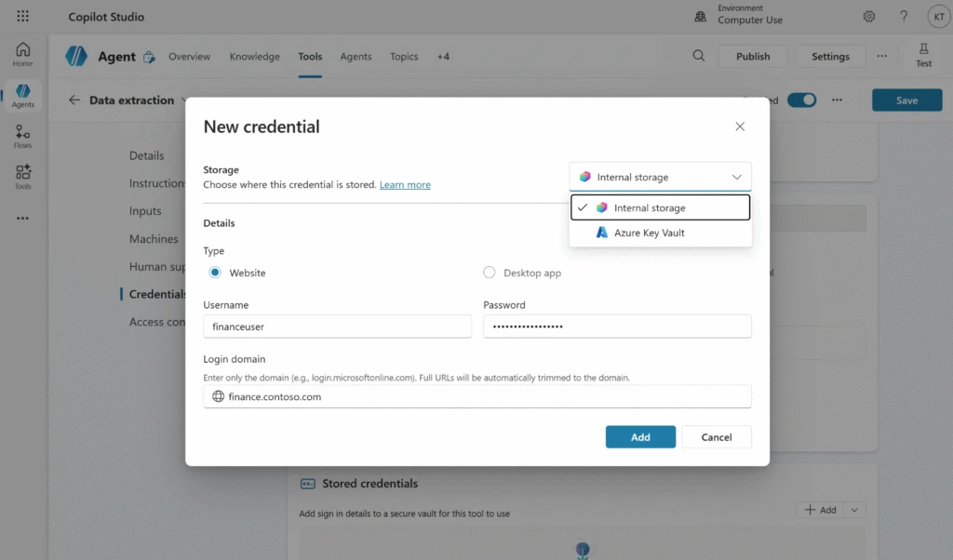Open the Test flask icon
The width and height of the screenshot is (953, 560).
tap(922, 56)
